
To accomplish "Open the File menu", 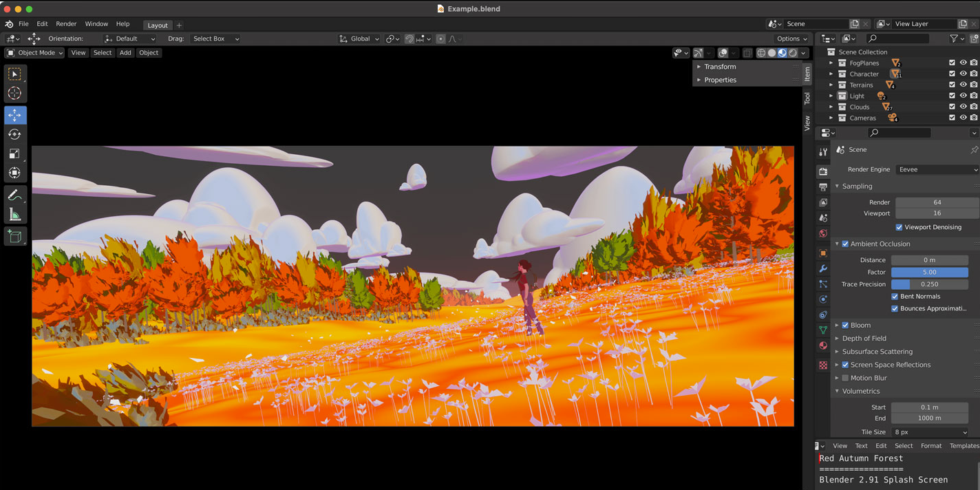I will (23, 24).
